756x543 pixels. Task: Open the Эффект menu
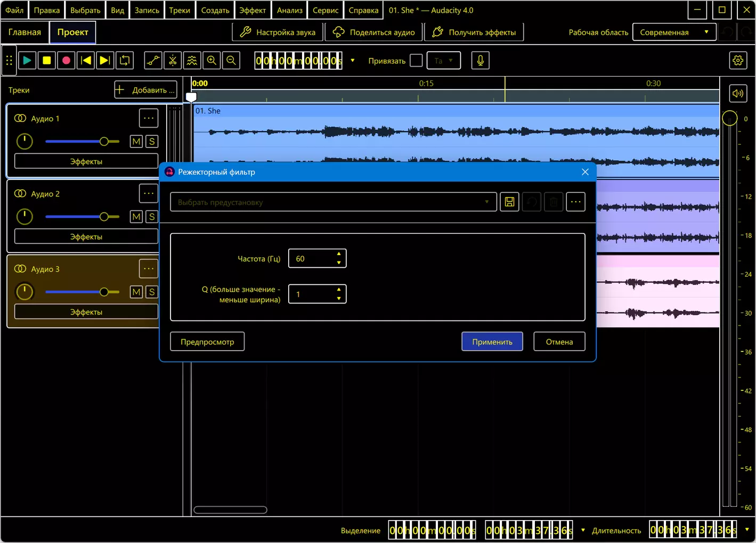[x=253, y=10]
